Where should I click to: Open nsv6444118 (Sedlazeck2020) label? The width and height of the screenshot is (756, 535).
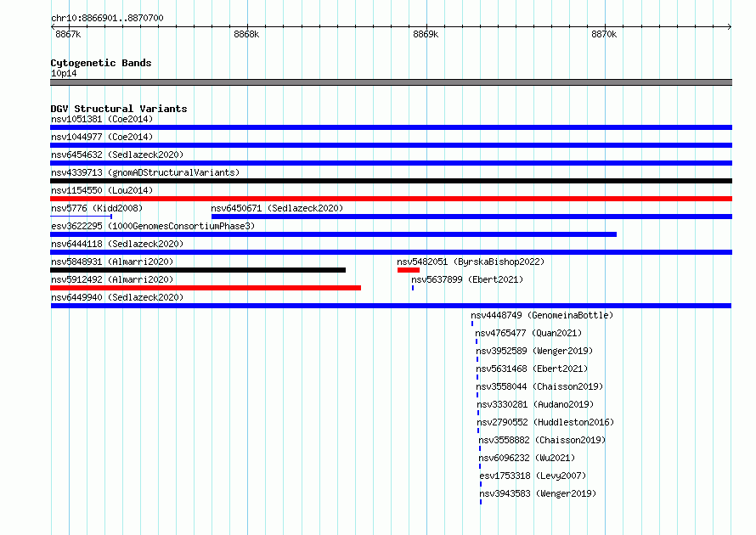tap(117, 244)
